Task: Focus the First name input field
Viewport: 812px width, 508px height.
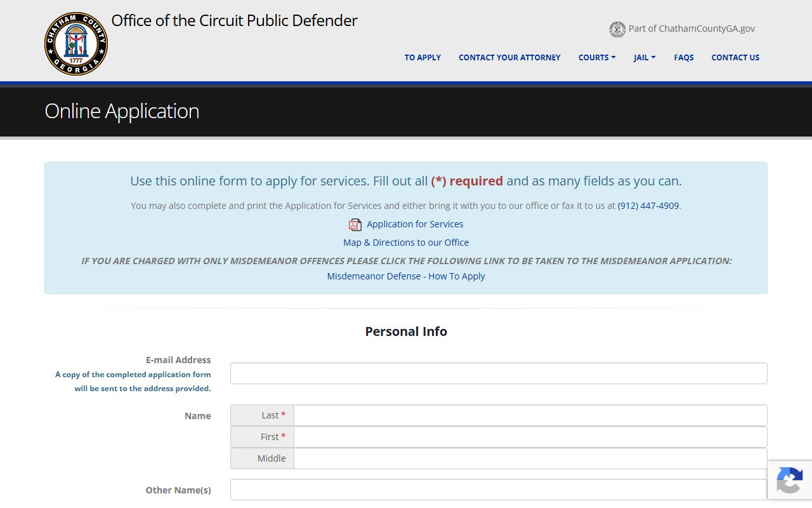Action: pos(530,437)
